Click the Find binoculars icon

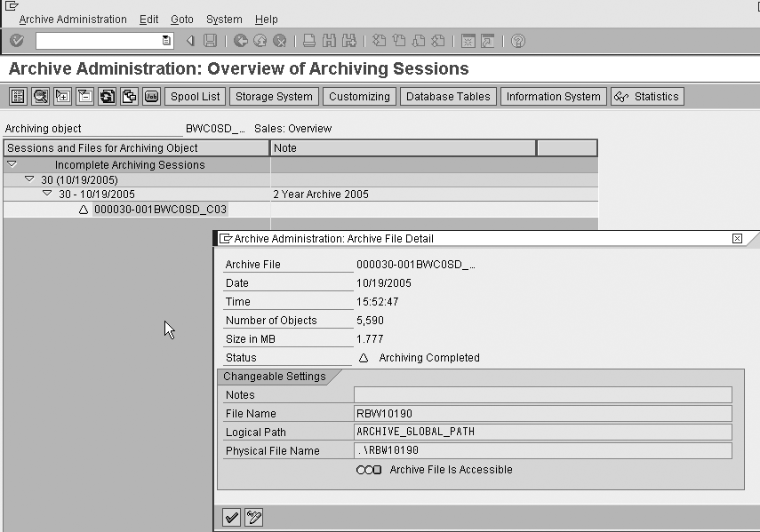pos(329,41)
